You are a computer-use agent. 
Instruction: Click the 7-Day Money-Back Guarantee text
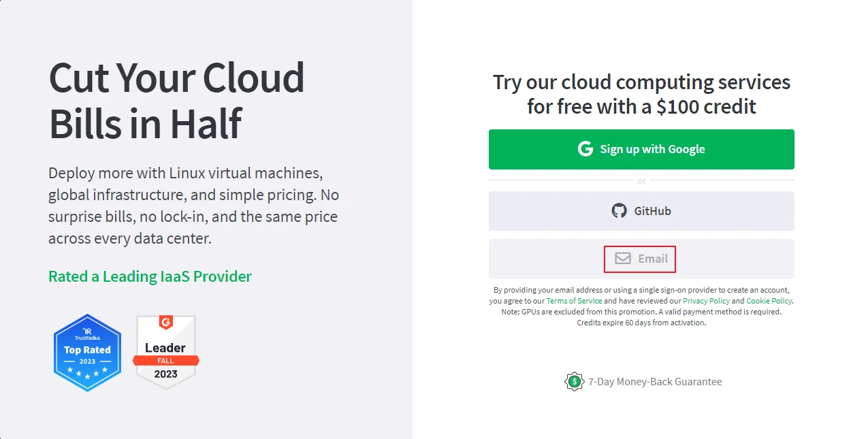coord(655,382)
